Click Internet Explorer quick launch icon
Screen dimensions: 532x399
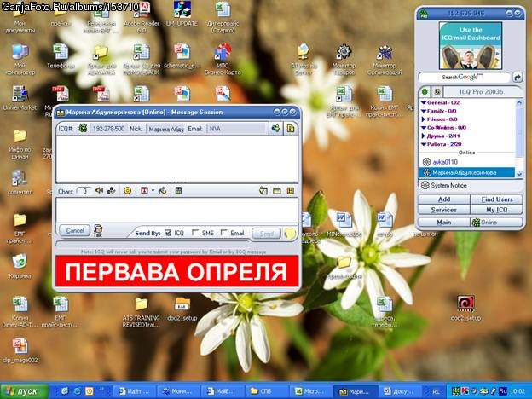[77, 391]
